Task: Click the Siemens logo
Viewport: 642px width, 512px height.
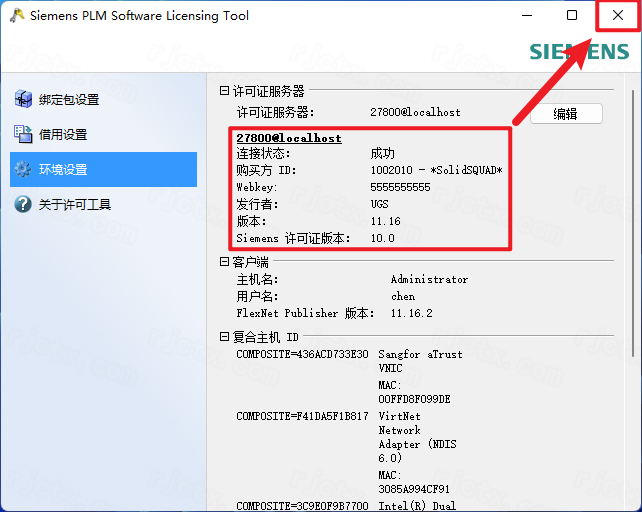Action: (x=578, y=52)
